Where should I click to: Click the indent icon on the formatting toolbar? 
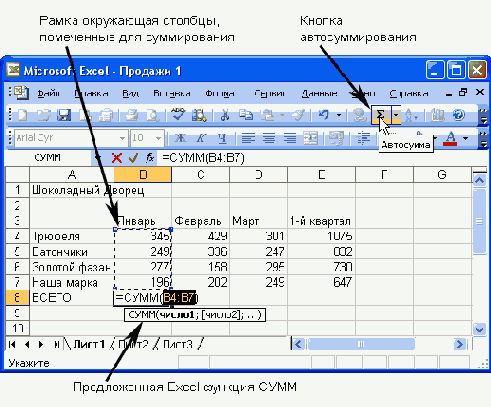364,138
